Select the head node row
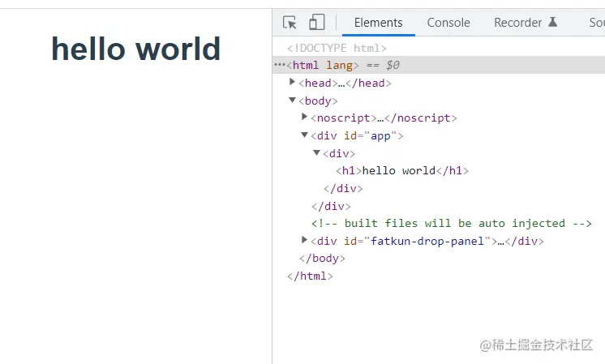Viewport: 605px width, 364px height. (345, 84)
